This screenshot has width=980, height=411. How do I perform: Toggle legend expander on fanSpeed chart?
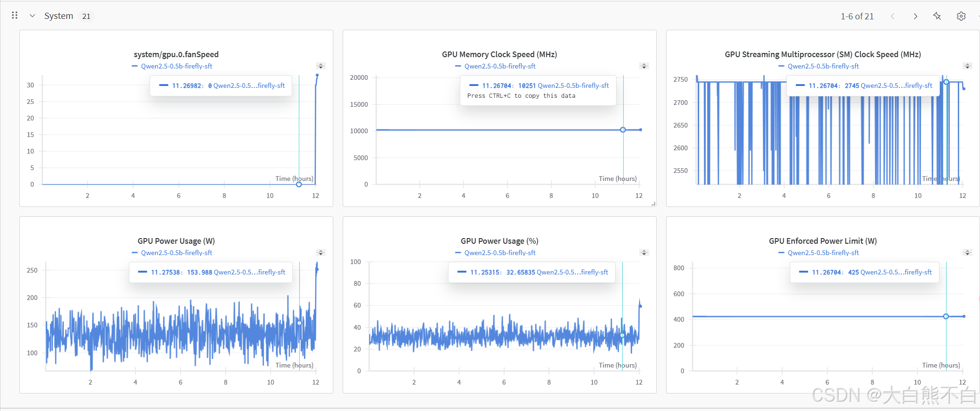tap(321, 66)
